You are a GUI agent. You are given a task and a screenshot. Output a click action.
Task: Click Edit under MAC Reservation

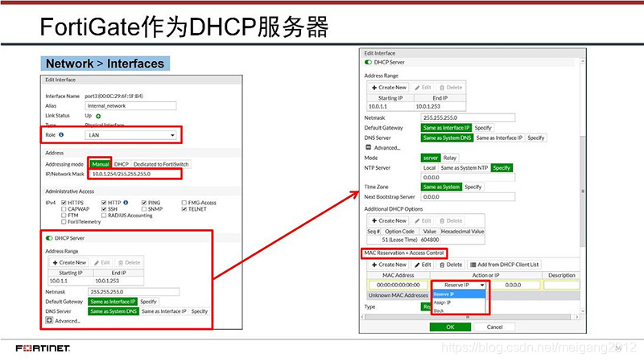[x=423, y=265]
